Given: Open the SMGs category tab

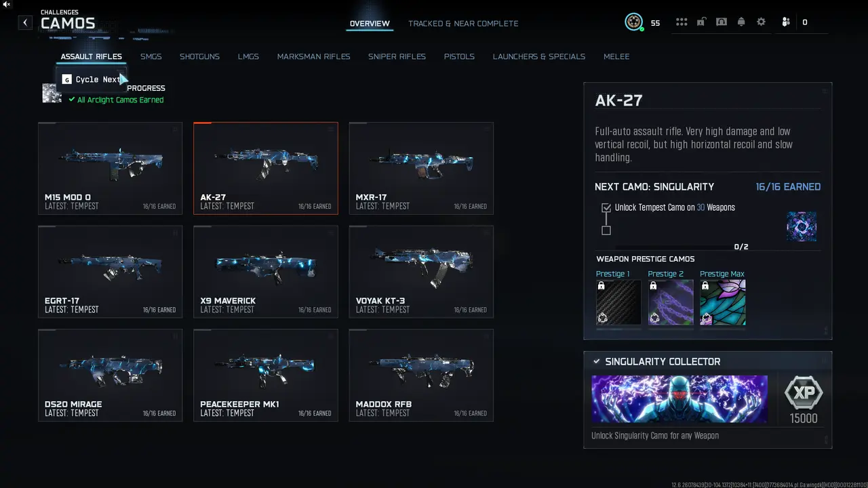Looking at the screenshot, I should (x=151, y=56).
